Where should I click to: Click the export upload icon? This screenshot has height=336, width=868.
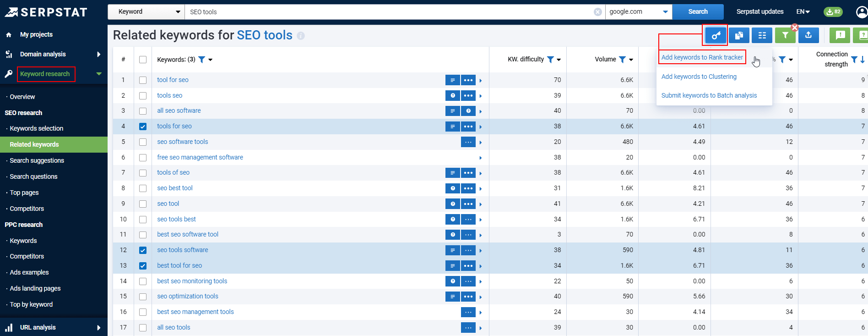[808, 35]
